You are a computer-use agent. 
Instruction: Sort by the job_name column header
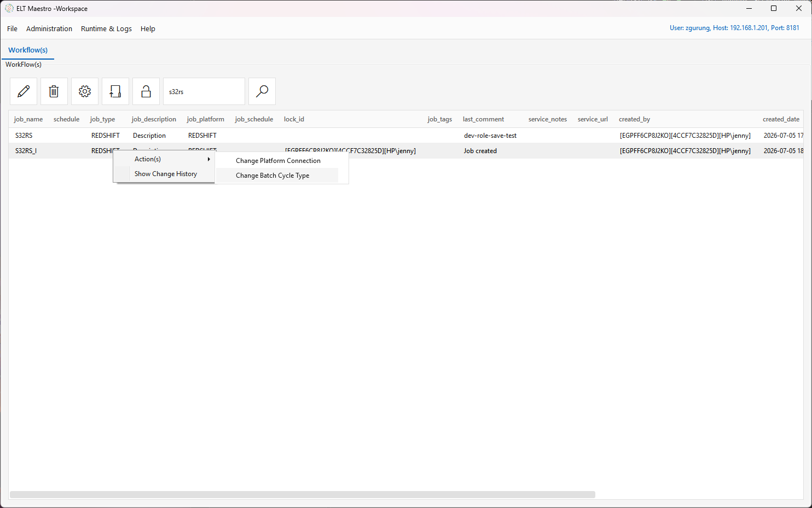[28, 119]
